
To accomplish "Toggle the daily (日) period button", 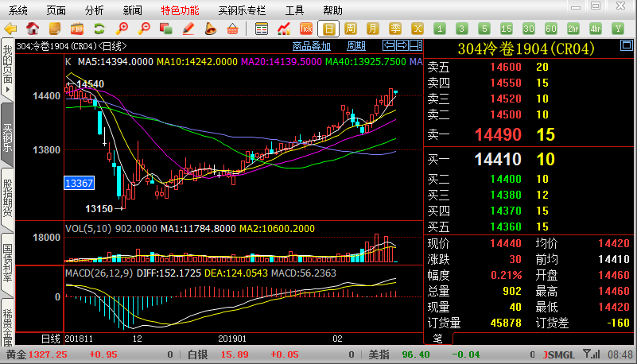I will tap(330, 29).
